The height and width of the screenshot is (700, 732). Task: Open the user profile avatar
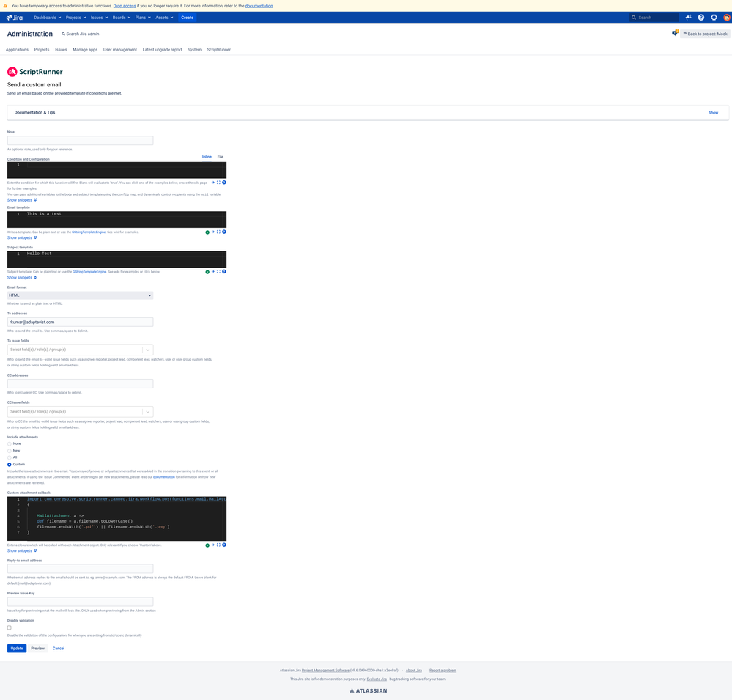point(727,18)
